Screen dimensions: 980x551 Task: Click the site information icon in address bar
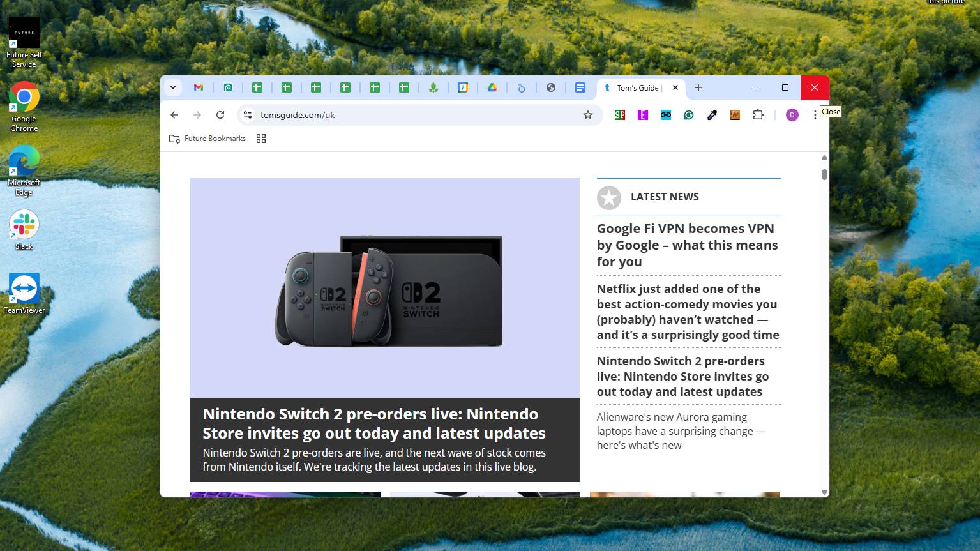[247, 115]
